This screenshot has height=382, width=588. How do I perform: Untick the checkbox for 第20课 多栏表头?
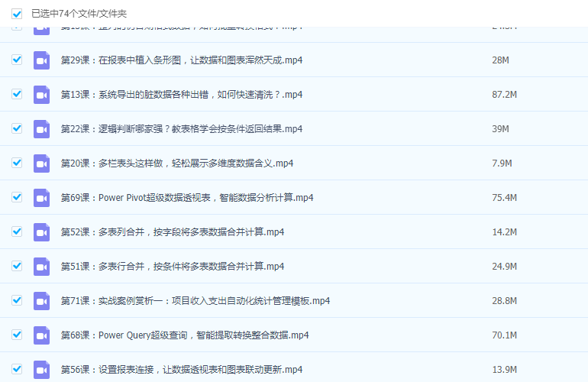[17, 163]
